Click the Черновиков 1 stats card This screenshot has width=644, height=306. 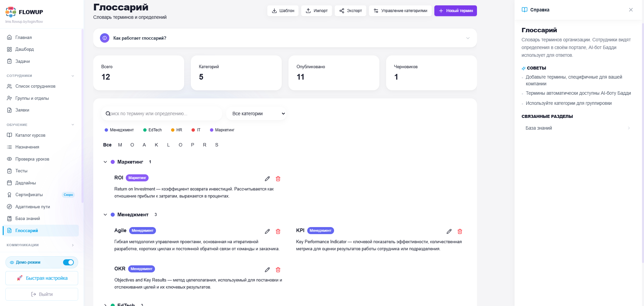[431, 73]
